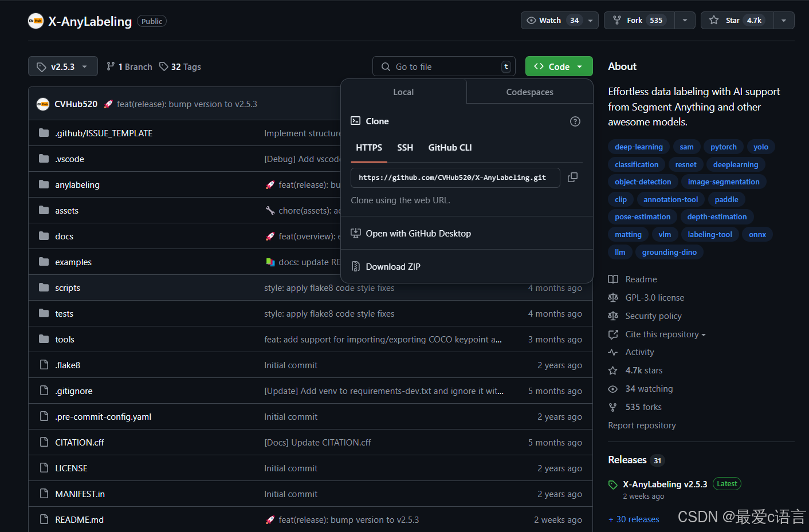The width and height of the screenshot is (809, 532).
Task: Star the X-AnyLabeling repository
Action: coord(737,20)
